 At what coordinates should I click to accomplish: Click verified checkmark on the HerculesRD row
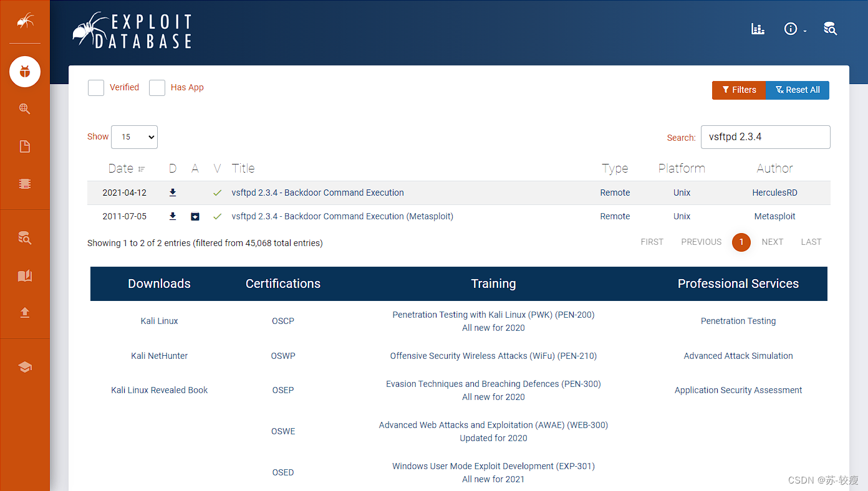pyautogui.click(x=217, y=193)
